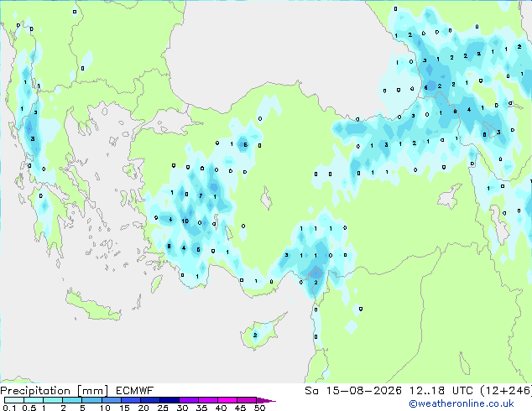This screenshot has width=532, height=411.
Task: Click the '45' legend scale label
Action: point(240,408)
